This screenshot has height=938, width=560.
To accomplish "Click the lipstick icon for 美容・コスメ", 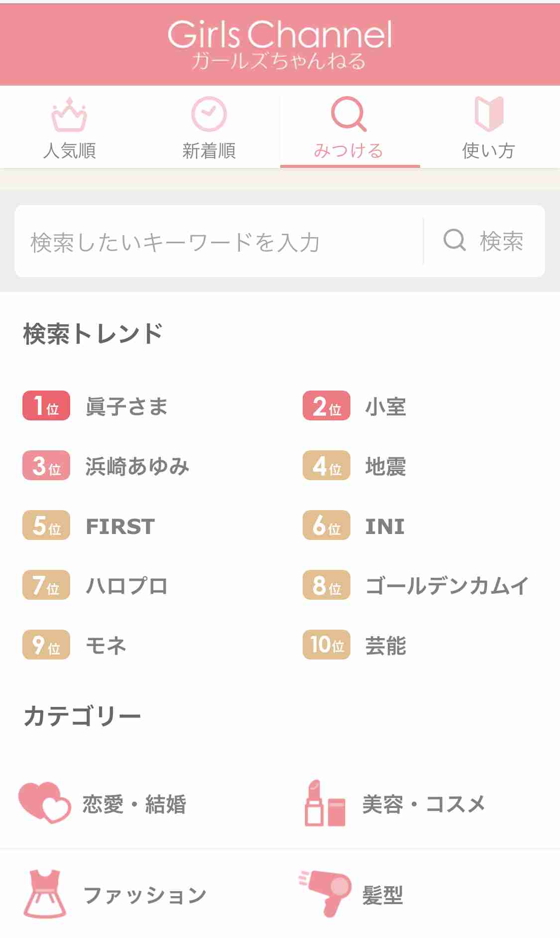I will (325, 803).
